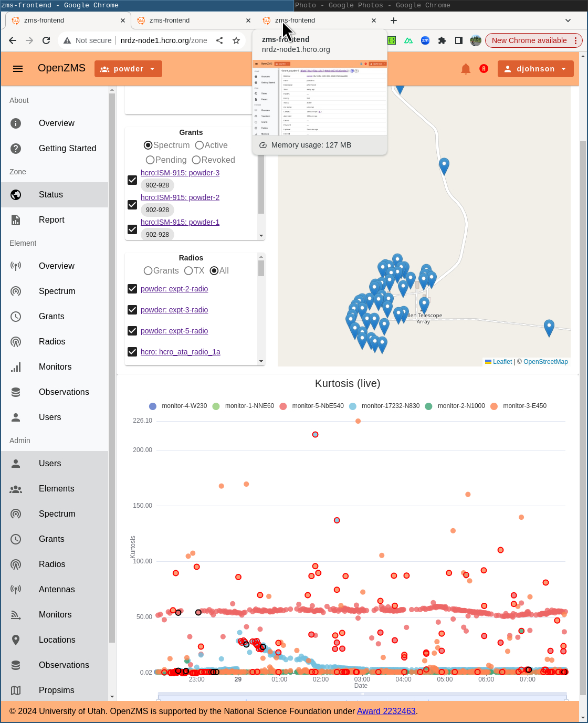Screen dimensions: 588x723
Task: Toggle monitor-3-E450 legend swatch
Action: [494, 406]
